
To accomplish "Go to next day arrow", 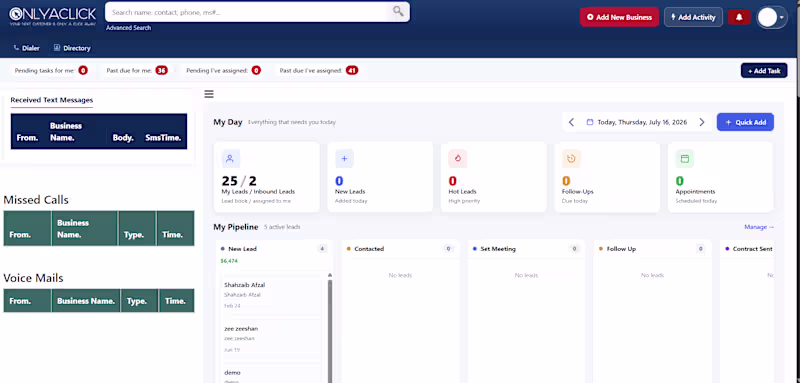I will click(702, 122).
